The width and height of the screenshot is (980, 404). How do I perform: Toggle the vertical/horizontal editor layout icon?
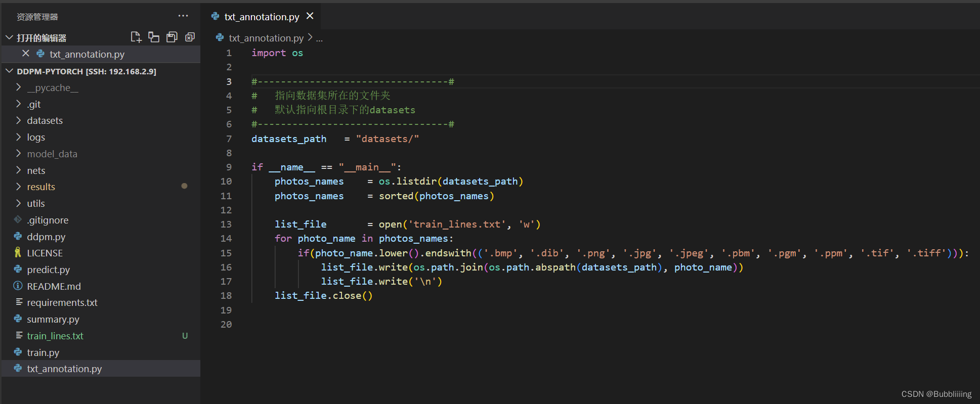[154, 37]
